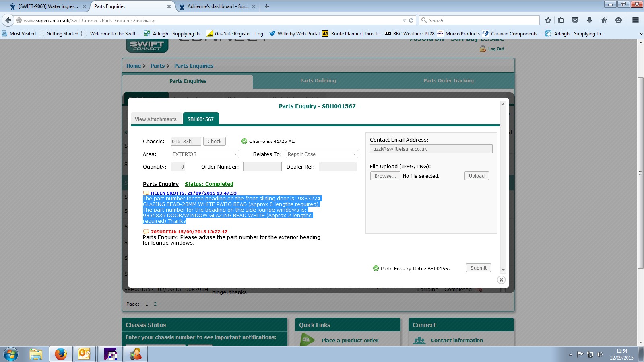Go to page 2 of enquiries

[155, 304]
